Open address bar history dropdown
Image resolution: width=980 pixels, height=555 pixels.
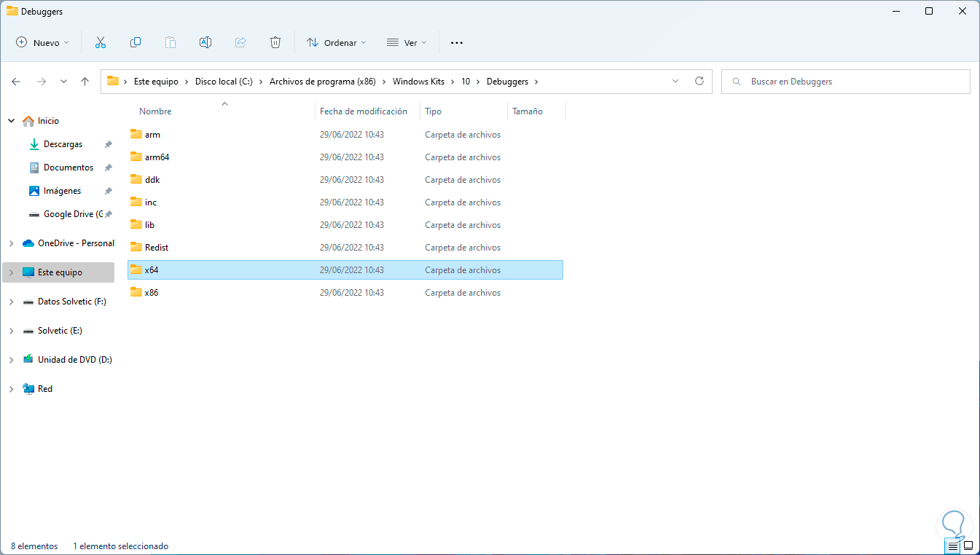pyautogui.click(x=675, y=81)
